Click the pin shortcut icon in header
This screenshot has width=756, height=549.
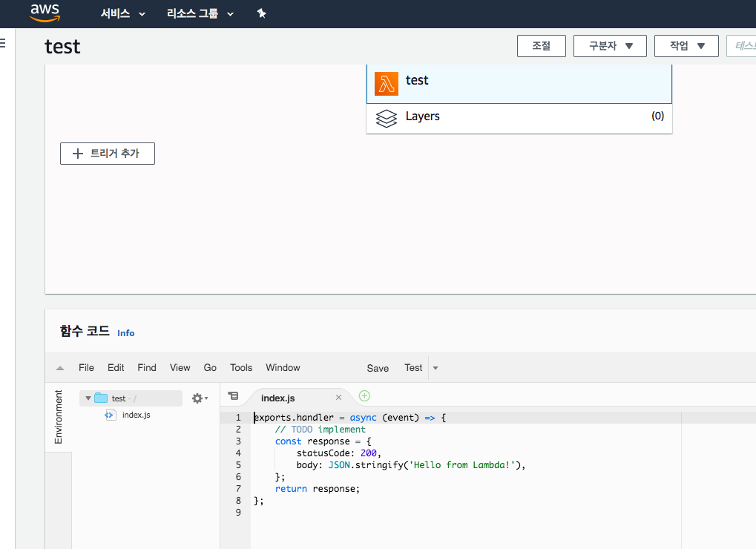[x=261, y=13]
